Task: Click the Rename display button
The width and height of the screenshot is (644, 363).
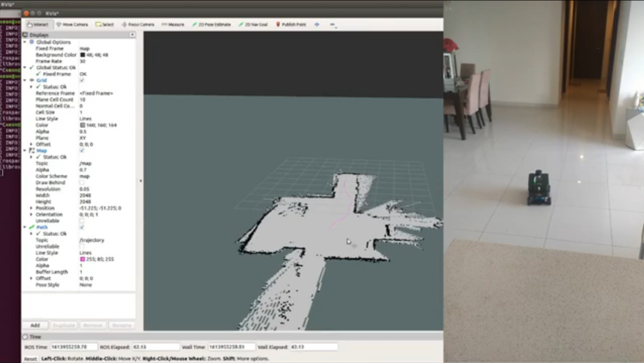Action: 122,325
